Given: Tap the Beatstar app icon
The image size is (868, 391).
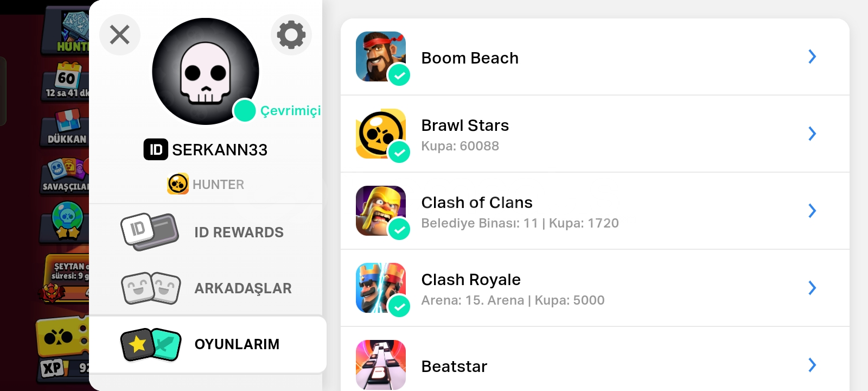Looking at the screenshot, I should click(381, 365).
